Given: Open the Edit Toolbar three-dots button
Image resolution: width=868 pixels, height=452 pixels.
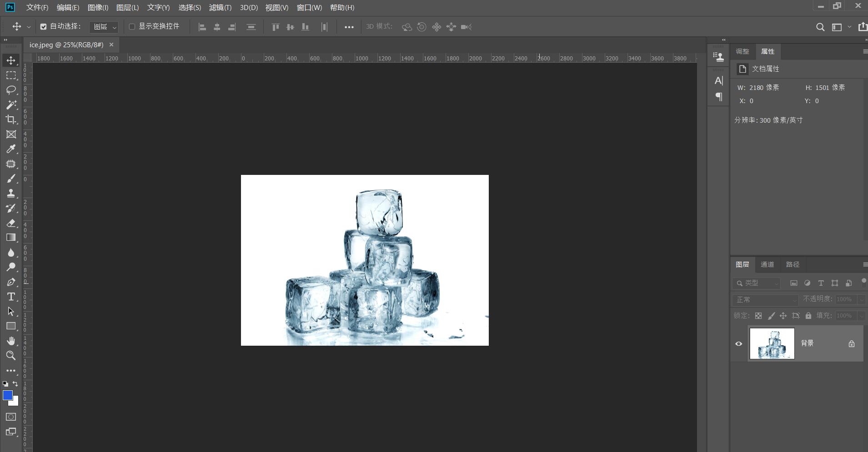Looking at the screenshot, I should [11, 371].
